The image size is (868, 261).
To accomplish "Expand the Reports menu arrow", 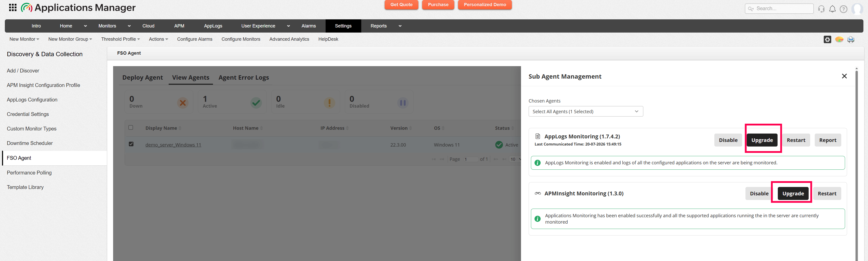I will point(400,26).
